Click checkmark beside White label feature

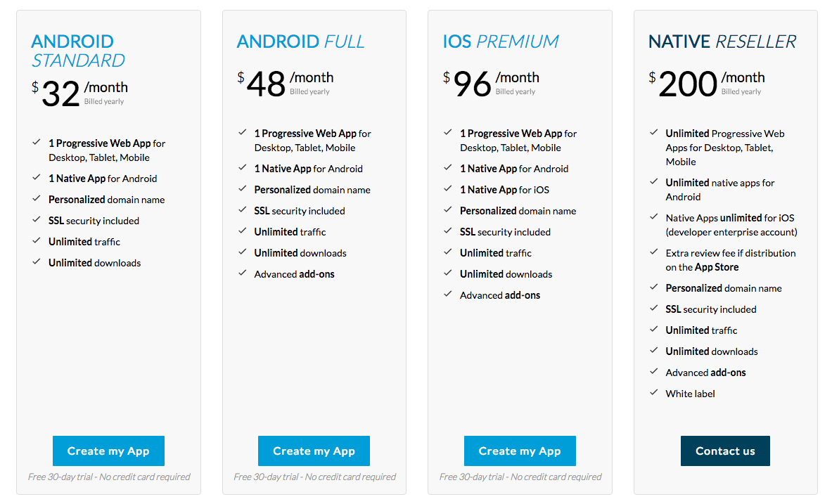click(654, 393)
